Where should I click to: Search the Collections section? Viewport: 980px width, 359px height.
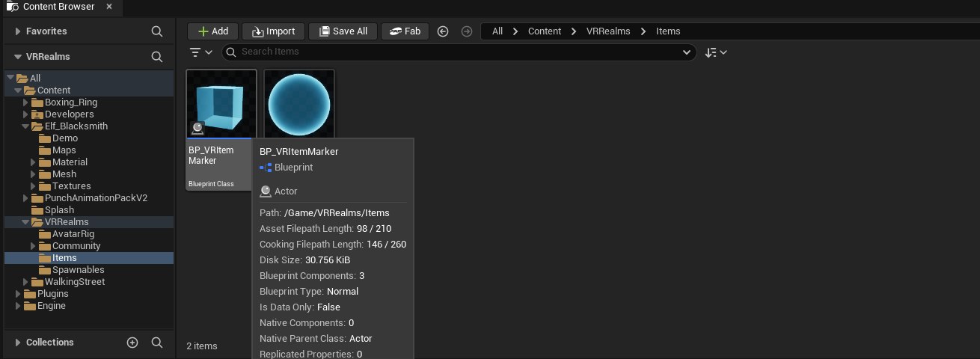157,343
